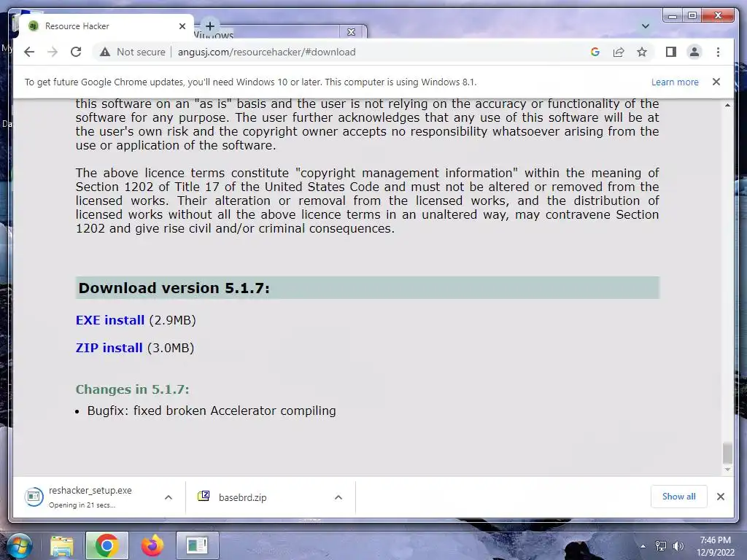This screenshot has height=560, width=747.
Task: Click the Download version 5.1.7 heading
Action: pyautogui.click(x=174, y=288)
